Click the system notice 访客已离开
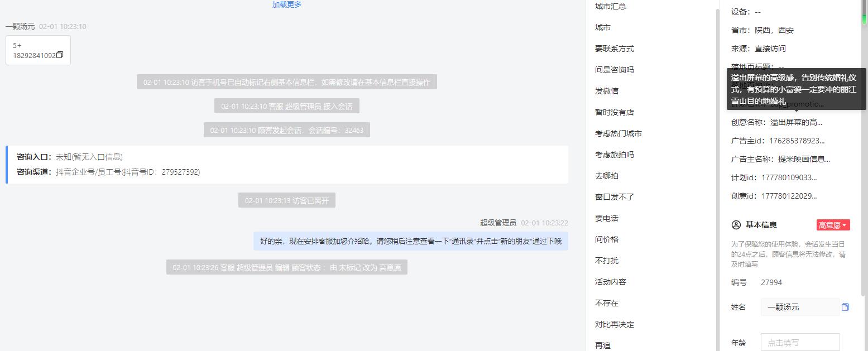Screen dimensions: 868x351 coord(287,200)
